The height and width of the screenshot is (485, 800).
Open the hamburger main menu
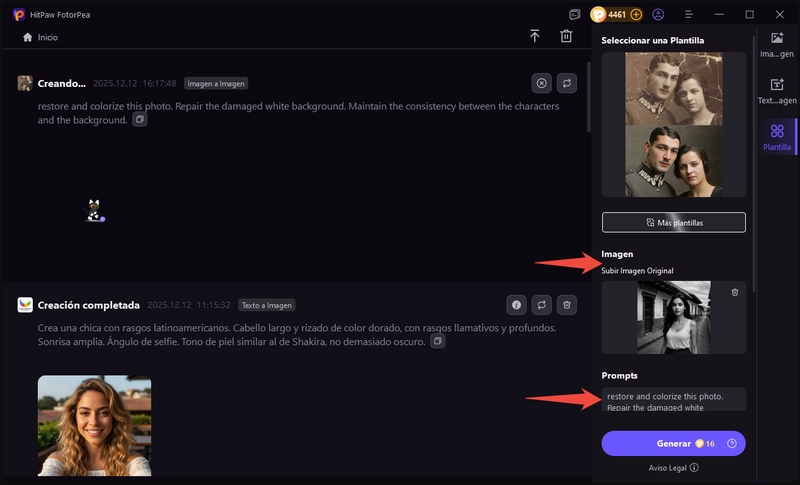pos(689,15)
